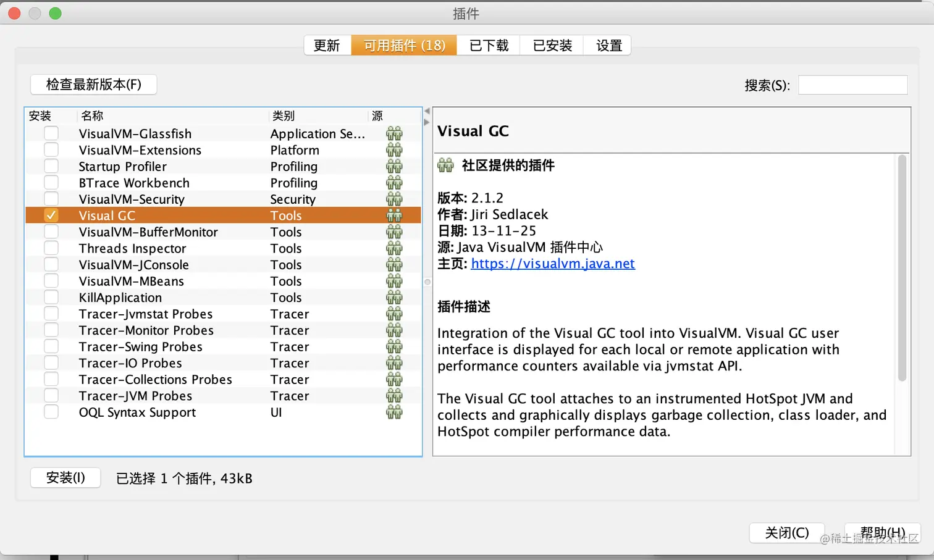Check the KillApplication install checkbox
This screenshot has width=934, height=560.
(x=51, y=297)
